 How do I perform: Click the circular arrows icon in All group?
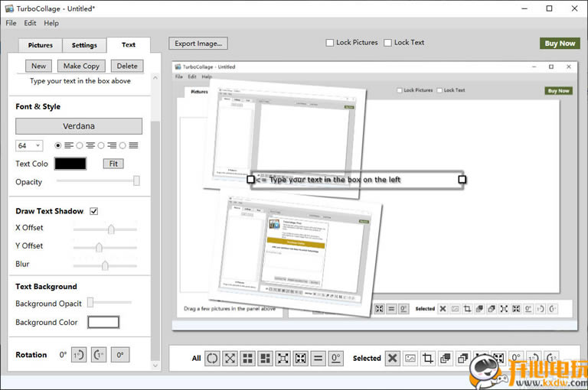coord(212,358)
